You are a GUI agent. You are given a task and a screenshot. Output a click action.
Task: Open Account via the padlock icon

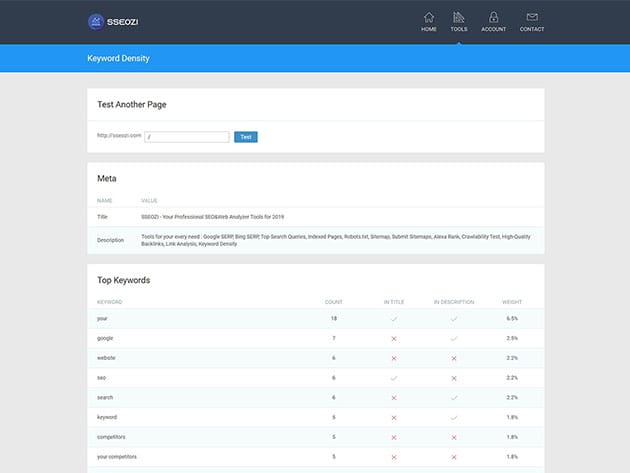coord(493,17)
